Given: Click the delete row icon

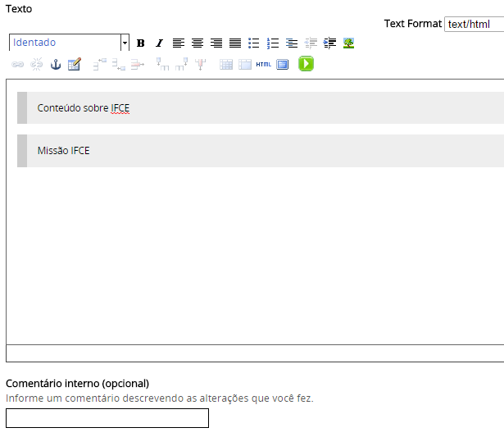Looking at the screenshot, I should pyautogui.click(x=138, y=64).
